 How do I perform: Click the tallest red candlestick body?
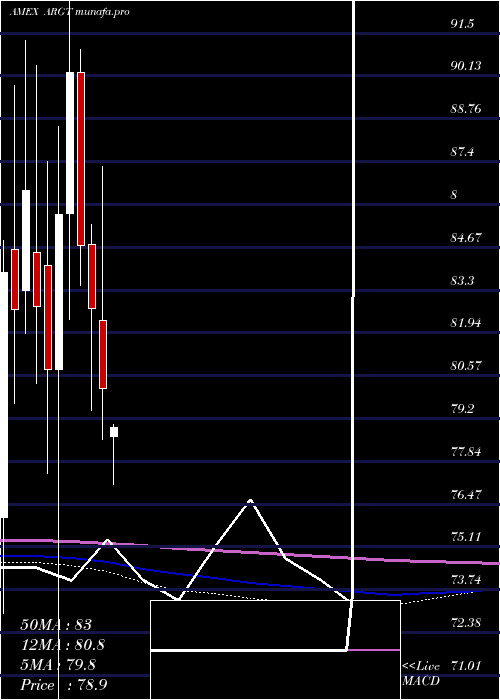click(81, 158)
